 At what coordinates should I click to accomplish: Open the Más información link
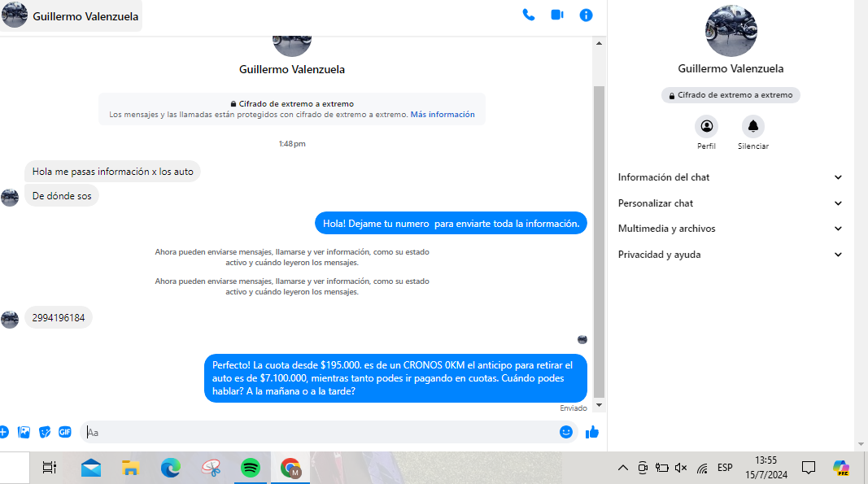[x=443, y=115]
